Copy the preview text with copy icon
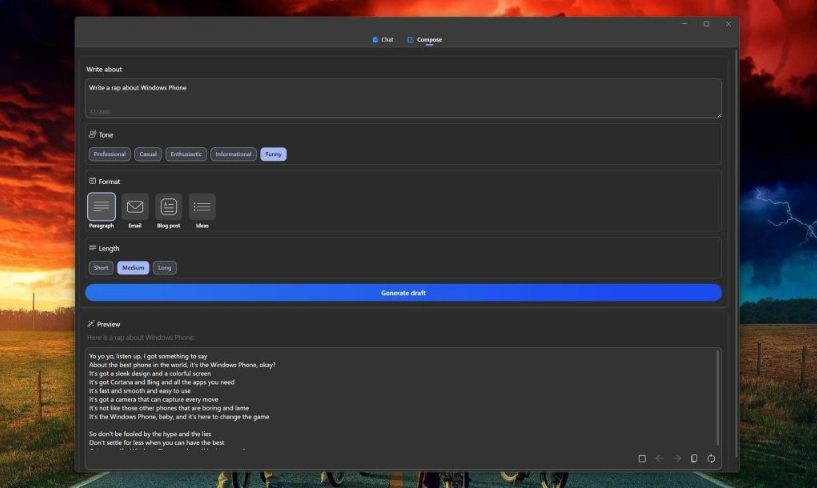This screenshot has width=817, height=488. click(694, 458)
